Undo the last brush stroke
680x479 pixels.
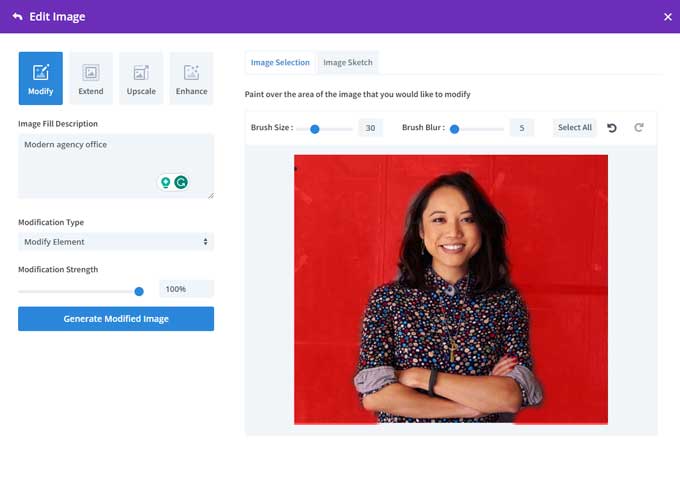point(612,128)
